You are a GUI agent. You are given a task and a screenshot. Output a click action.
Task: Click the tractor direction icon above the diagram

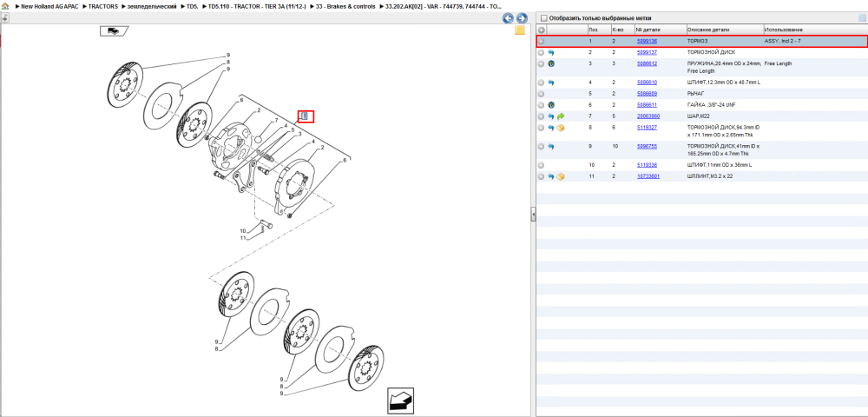click(x=114, y=31)
